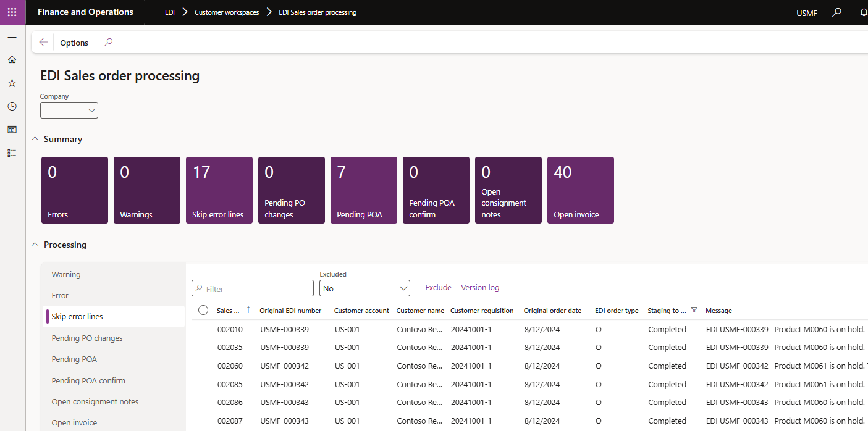Screen dimensions: 868x431
Task: Go to Home via sidebar icon
Action: point(12,60)
